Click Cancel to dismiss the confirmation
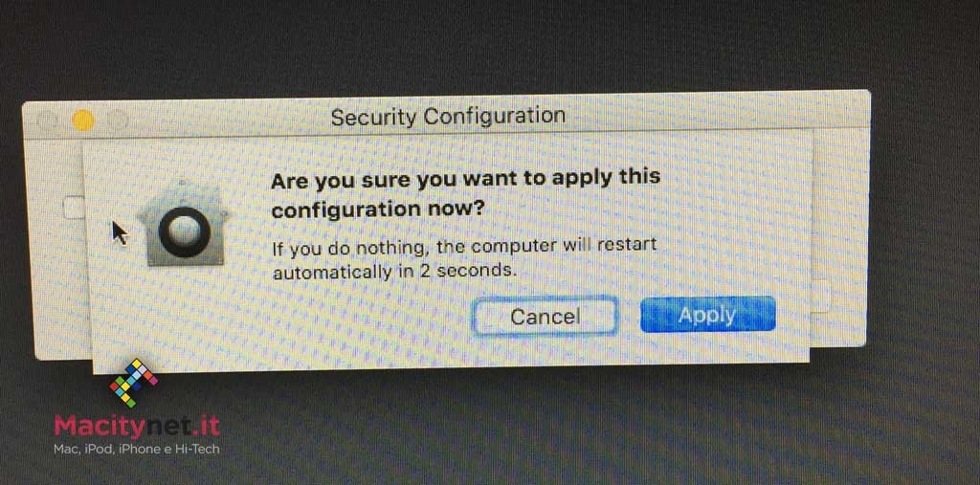 (x=545, y=316)
